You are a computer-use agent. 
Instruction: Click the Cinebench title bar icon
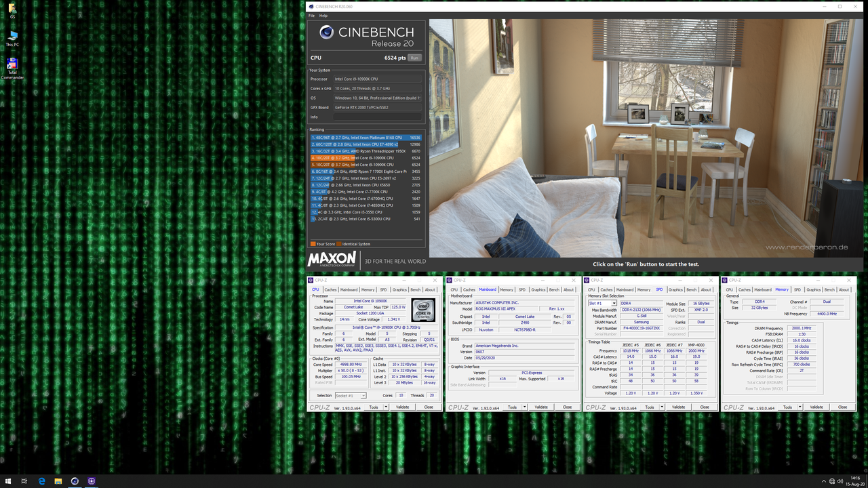[x=311, y=7]
